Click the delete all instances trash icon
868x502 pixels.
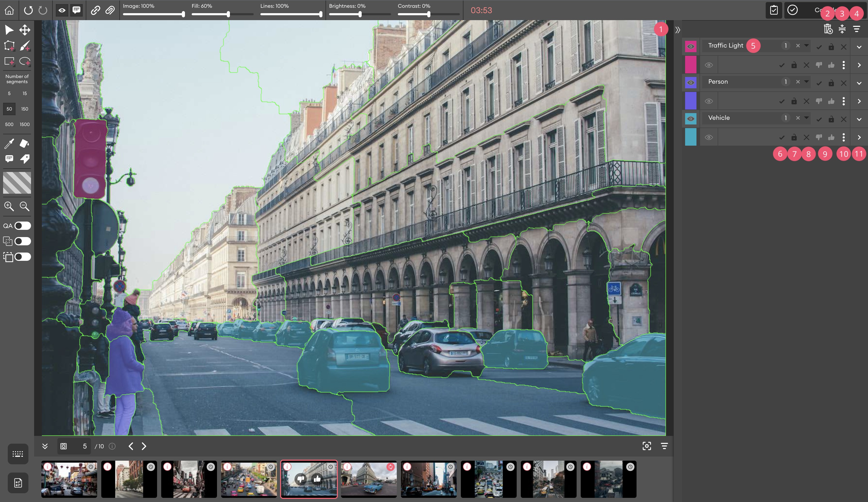tap(828, 29)
